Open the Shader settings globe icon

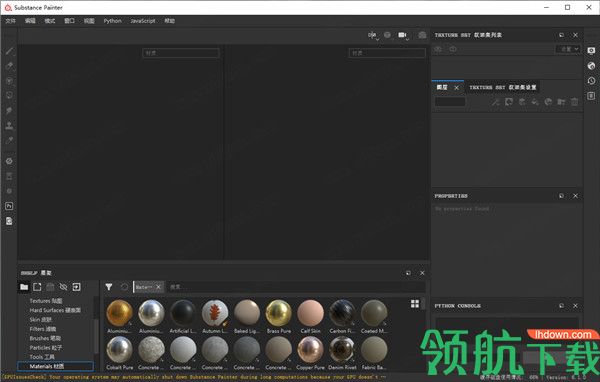(591, 66)
